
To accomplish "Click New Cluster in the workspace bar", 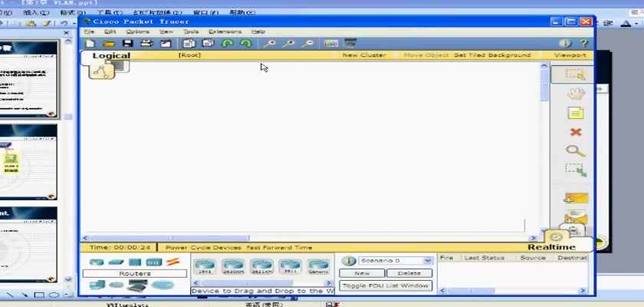I will (364, 55).
